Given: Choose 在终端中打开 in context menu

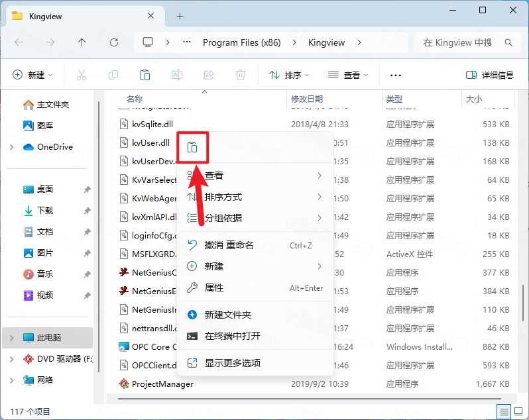Looking at the screenshot, I should (x=255, y=336).
